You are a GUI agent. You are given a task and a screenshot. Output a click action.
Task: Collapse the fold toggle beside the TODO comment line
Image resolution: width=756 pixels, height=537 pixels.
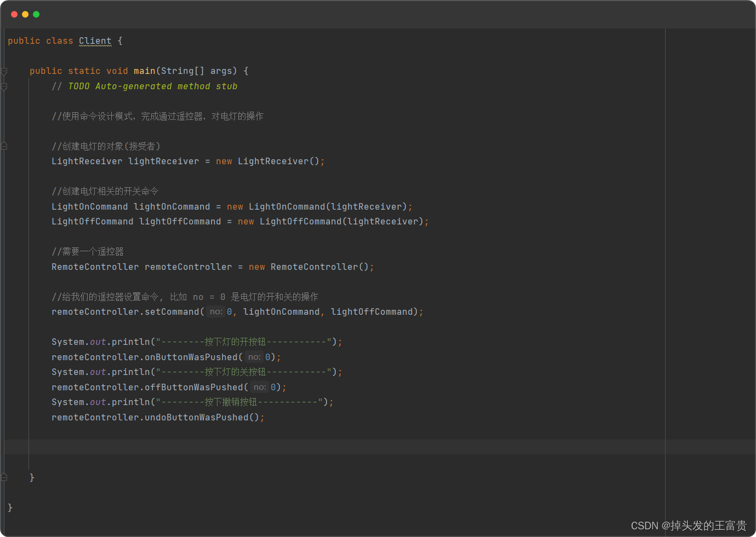(4, 86)
